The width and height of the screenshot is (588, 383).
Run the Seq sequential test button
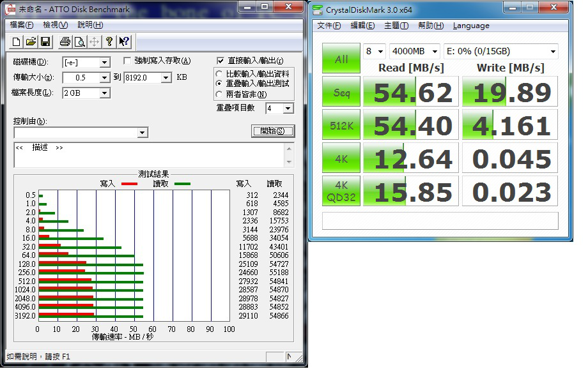pos(341,92)
